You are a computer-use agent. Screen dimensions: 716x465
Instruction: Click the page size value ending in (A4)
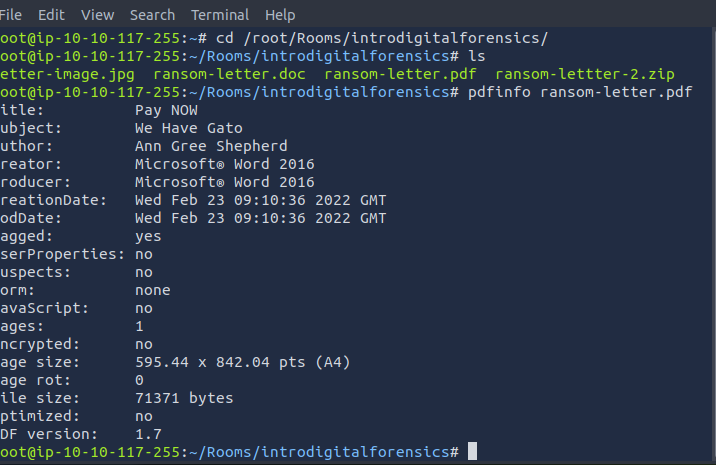241,362
